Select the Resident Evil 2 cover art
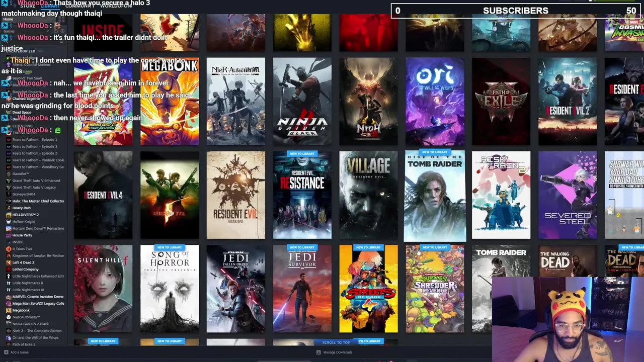This screenshot has width=644, height=362. (x=568, y=101)
